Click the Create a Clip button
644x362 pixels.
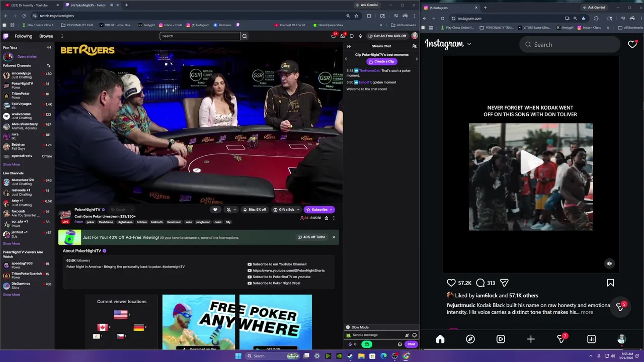[381, 61]
